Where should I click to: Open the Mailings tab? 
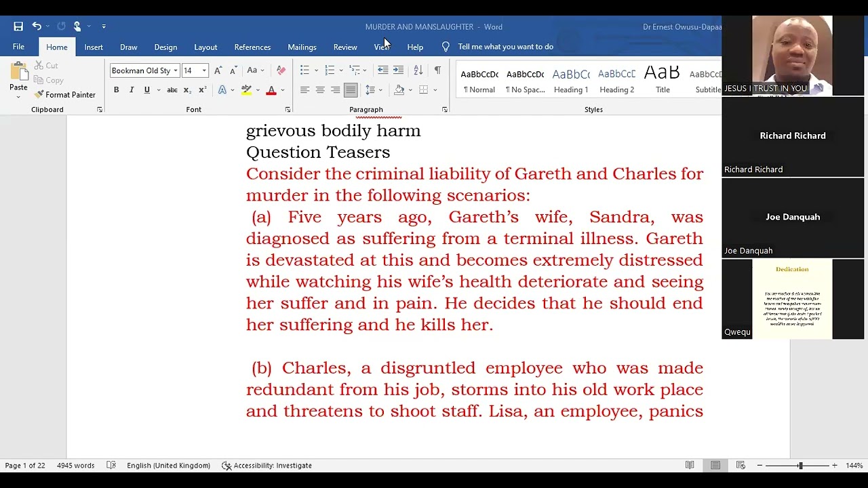click(302, 47)
